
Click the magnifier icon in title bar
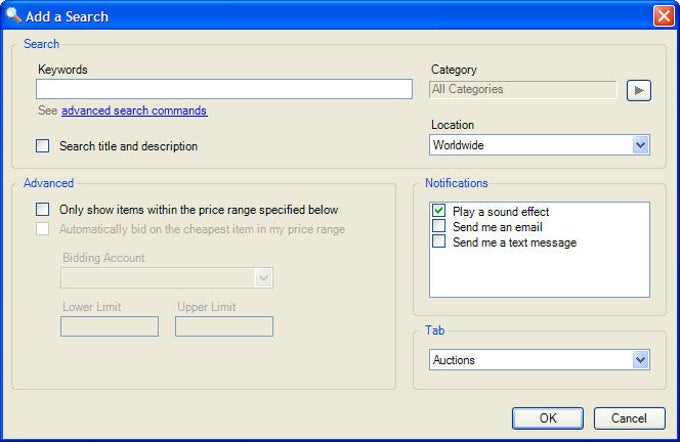14,16
